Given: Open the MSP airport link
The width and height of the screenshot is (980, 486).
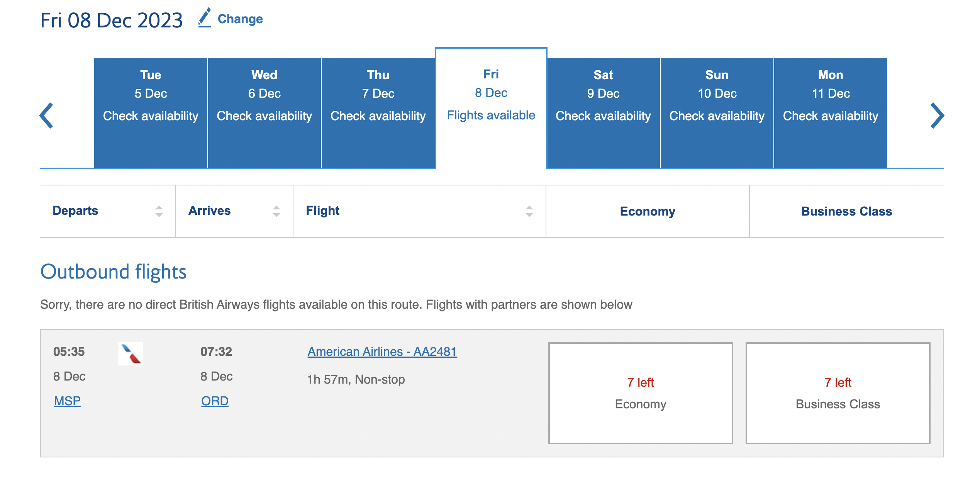Looking at the screenshot, I should (66, 401).
